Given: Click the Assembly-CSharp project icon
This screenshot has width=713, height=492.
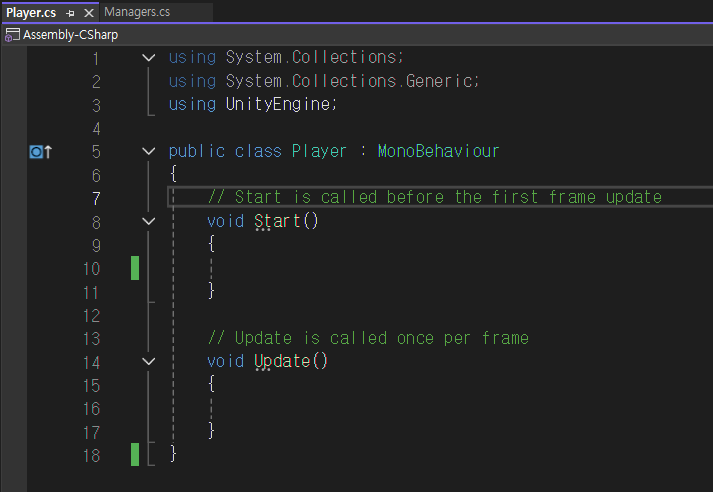Looking at the screenshot, I should tap(12, 35).
